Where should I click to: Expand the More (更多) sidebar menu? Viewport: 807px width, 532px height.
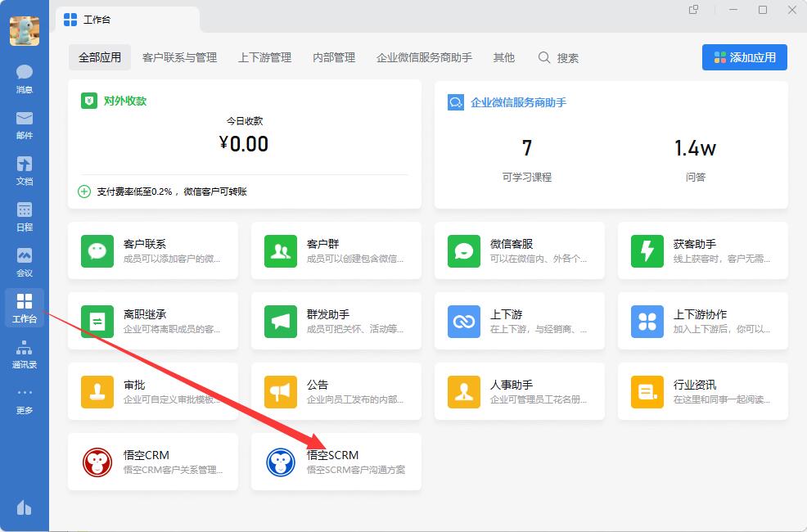pos(24,399)
